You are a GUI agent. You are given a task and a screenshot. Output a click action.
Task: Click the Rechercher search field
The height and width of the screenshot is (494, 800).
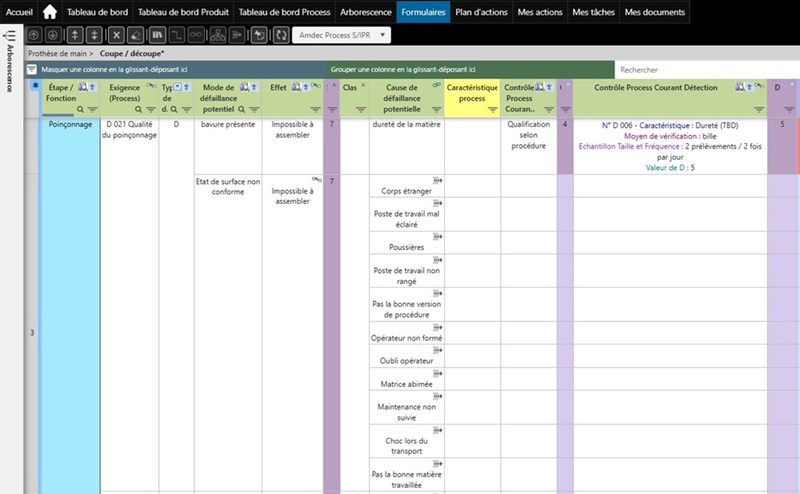[x=707, y=70]
